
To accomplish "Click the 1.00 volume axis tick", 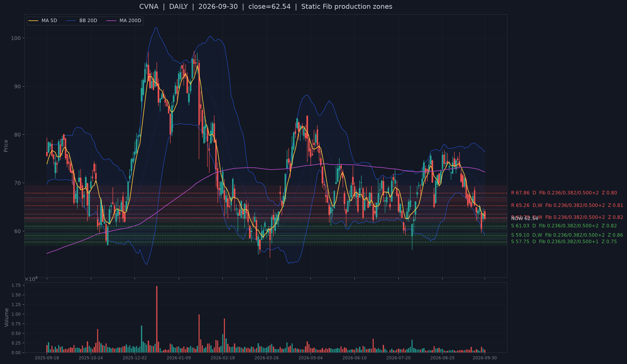I will coord(16,314).
